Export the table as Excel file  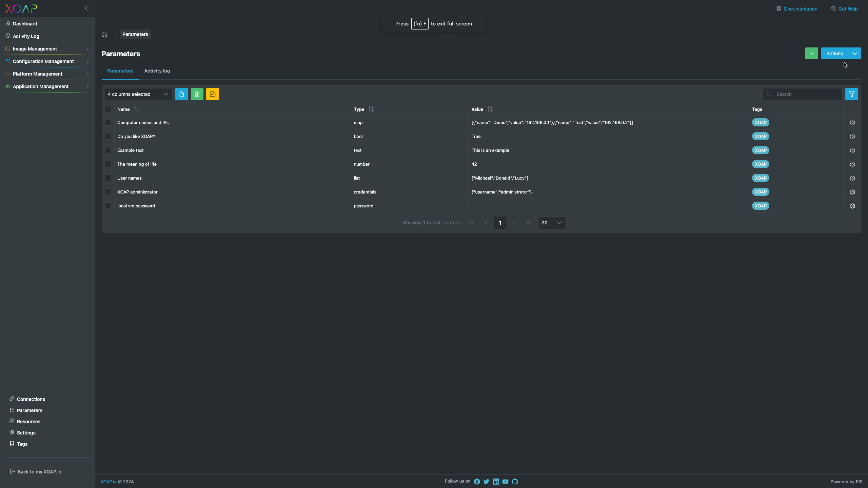coord(197,94)
